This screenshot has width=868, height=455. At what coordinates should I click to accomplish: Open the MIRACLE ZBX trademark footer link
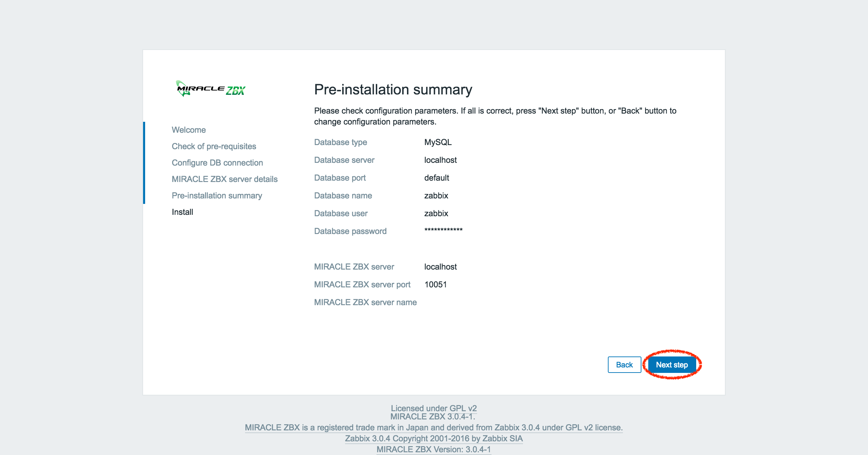(x=434, y=427)
